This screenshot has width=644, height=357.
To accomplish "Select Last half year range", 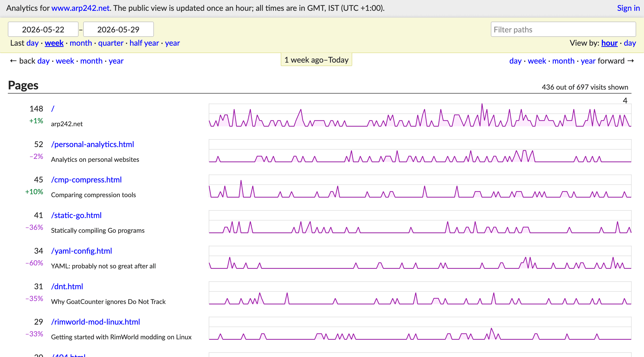I will click(x=144, y=43).
